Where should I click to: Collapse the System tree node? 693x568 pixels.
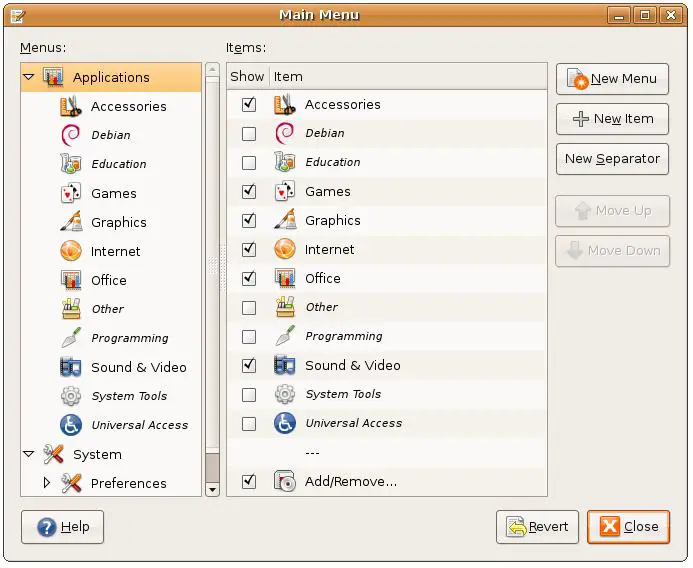coord(29,454)
